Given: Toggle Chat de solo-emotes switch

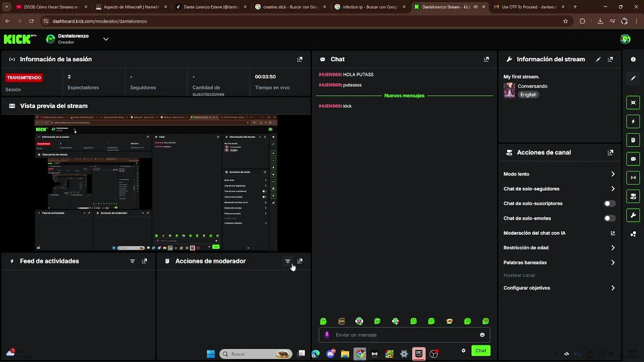Looking at the screenshot, I should pyautogui.click(x=609, y=218).
